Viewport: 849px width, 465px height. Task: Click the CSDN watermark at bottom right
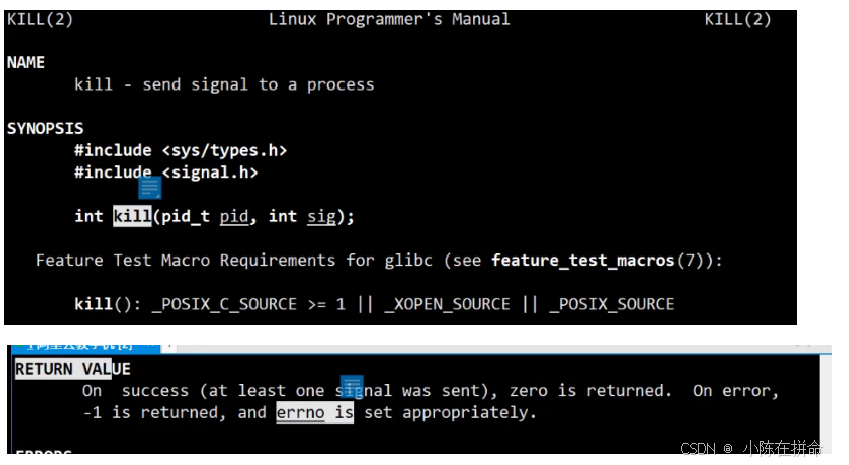750,448
